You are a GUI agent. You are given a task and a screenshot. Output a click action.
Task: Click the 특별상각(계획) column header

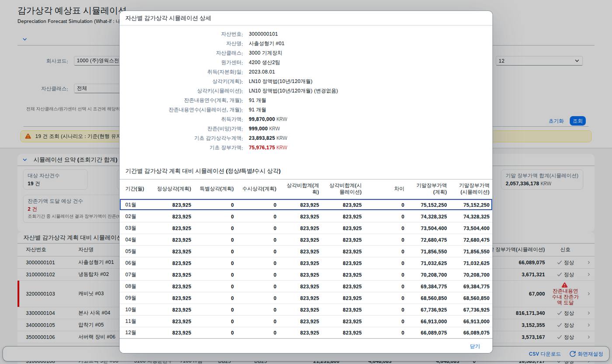(216, 189)
